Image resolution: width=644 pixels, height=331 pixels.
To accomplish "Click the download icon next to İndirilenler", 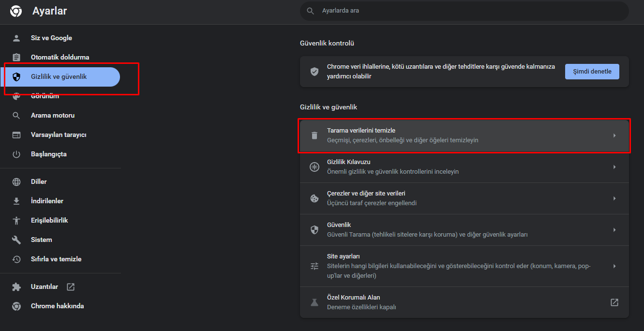I will coord(17,200).
